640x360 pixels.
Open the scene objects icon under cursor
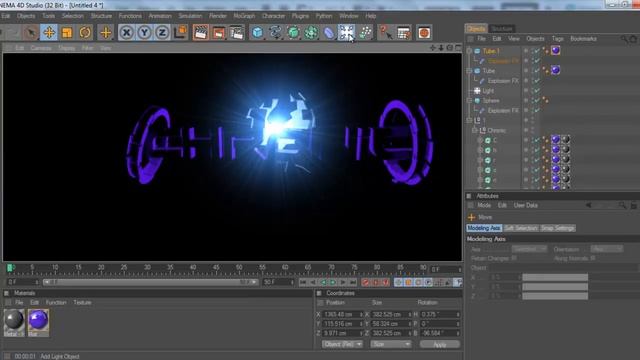click(347, 33)
